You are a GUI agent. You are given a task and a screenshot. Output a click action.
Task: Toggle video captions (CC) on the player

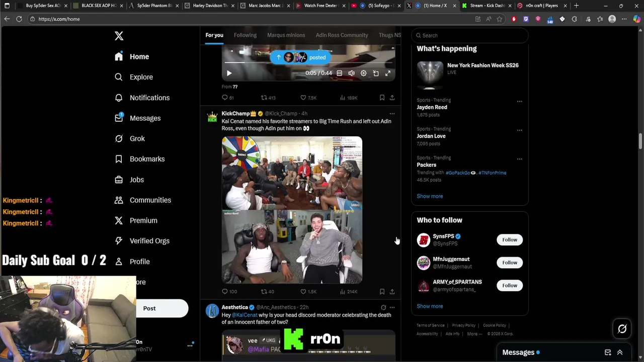point(340,73)
